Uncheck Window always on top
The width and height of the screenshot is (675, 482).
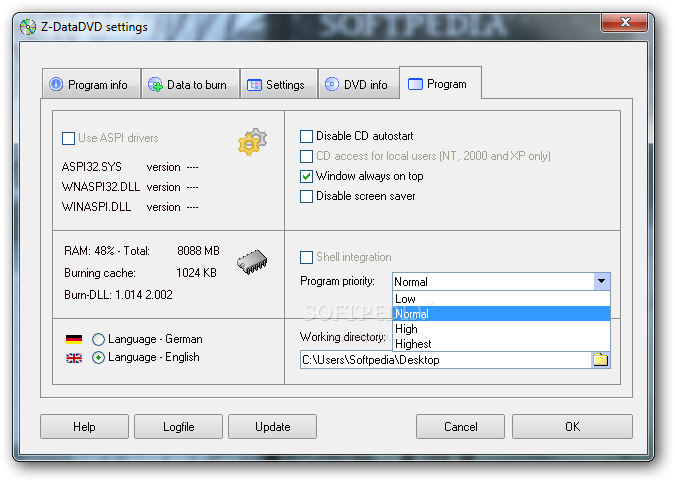[x=307, y=176]
